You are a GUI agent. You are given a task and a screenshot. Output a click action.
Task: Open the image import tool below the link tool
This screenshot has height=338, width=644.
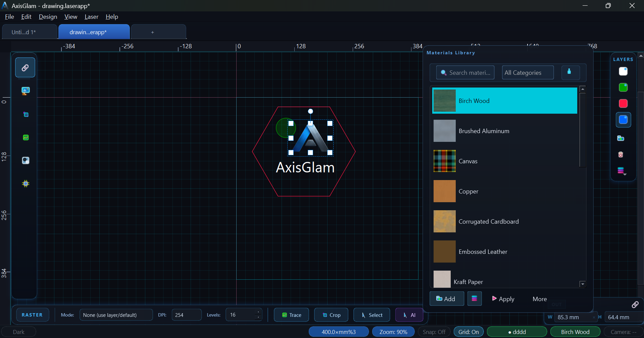[x=25, y=91]
